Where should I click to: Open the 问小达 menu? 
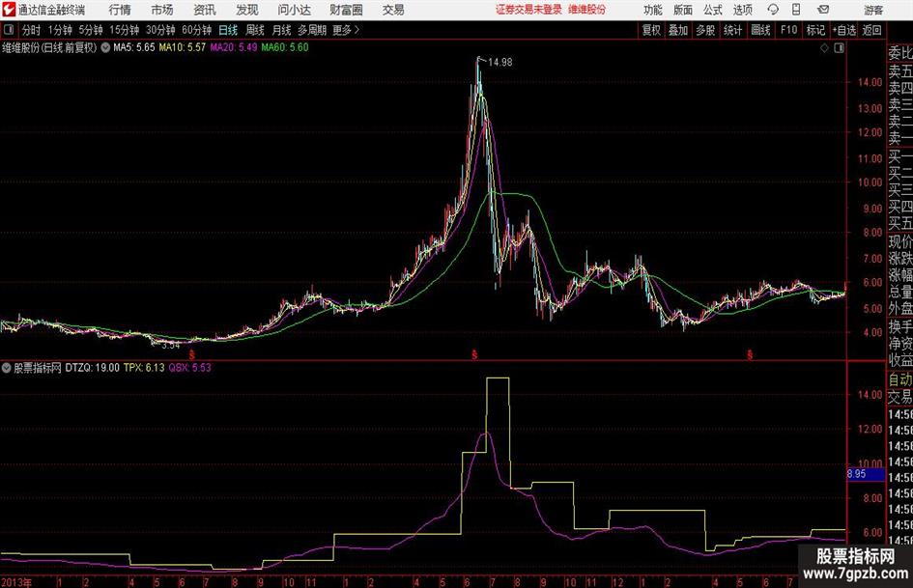[x=295, y=10]
